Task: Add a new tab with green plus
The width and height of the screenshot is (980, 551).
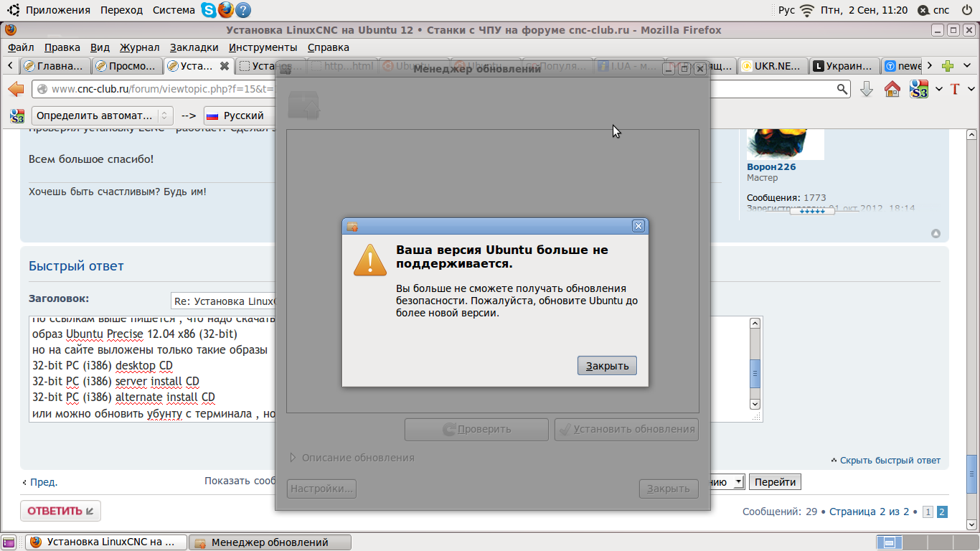Action: coord(948,66)
